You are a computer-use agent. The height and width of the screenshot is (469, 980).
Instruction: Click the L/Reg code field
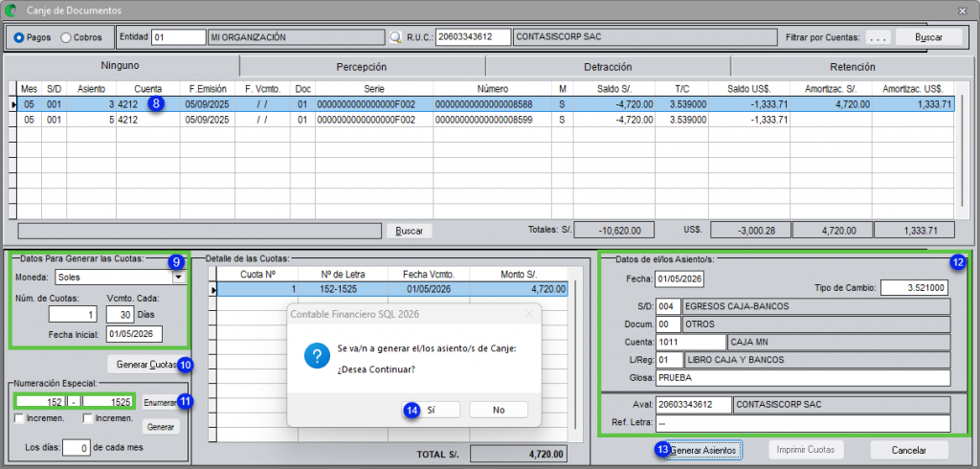click(669, 360)
